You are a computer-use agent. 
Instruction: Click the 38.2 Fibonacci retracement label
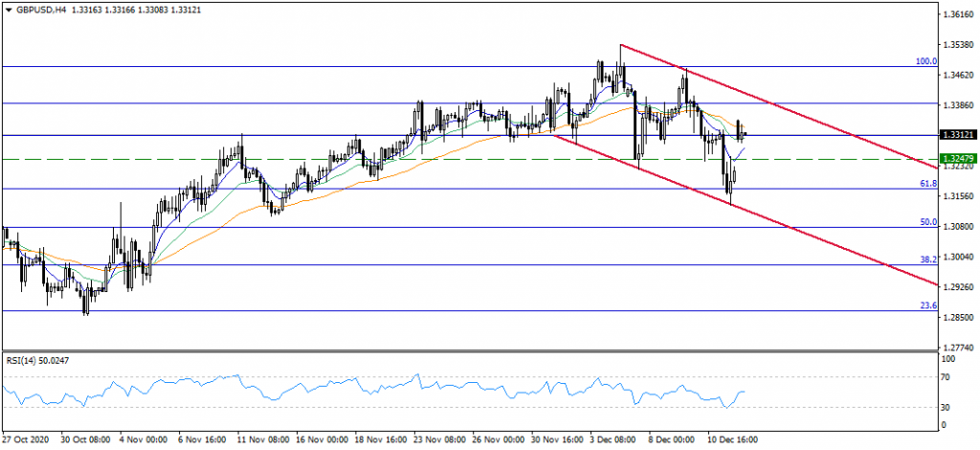pyautogui.click(x=926, y=259)
